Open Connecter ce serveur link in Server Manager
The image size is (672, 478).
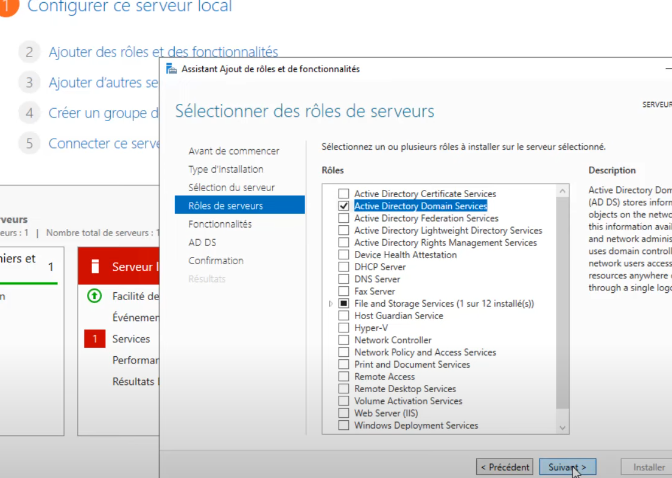[103, 143]
